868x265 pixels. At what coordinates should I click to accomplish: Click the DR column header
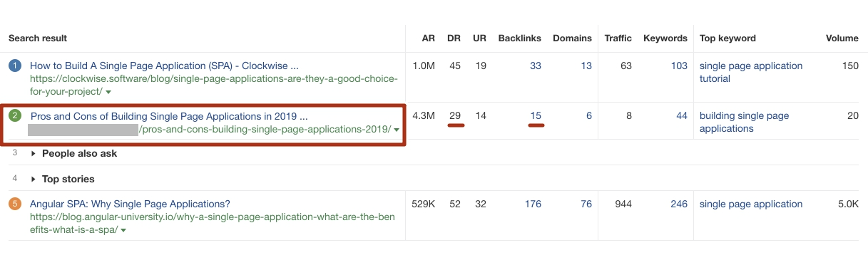tap(454, 38)
